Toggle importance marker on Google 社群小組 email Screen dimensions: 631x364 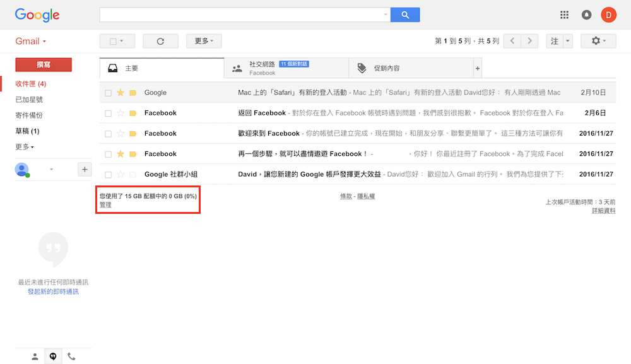point(133,175)
